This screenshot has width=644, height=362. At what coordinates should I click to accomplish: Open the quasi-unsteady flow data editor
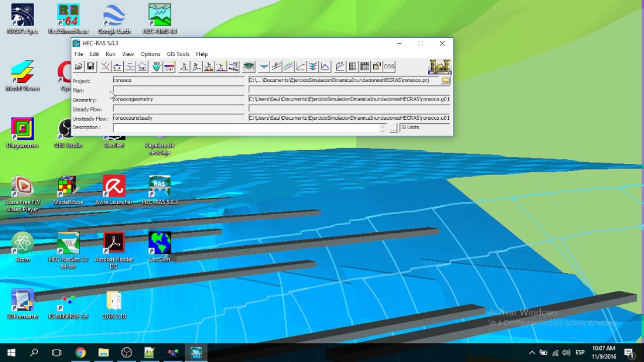130,66
